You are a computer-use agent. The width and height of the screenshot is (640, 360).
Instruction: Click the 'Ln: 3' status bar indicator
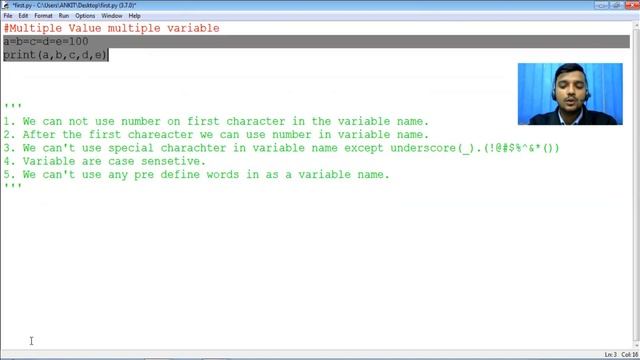(611, 355)
